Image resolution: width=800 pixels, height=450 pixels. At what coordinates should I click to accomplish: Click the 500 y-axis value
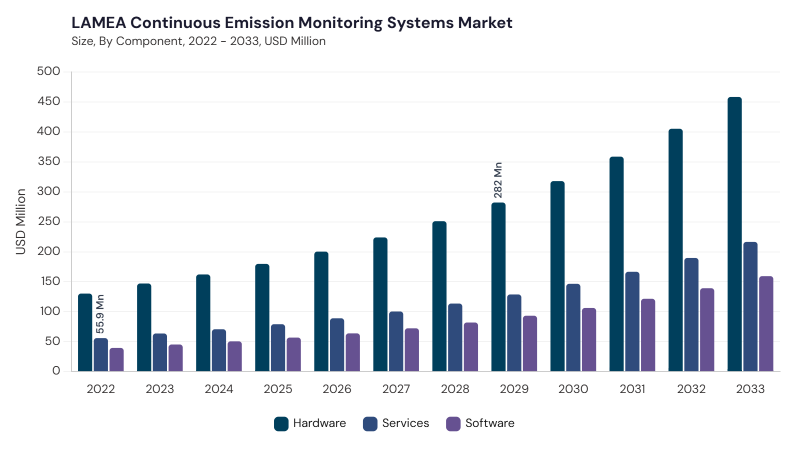(48, 71)
